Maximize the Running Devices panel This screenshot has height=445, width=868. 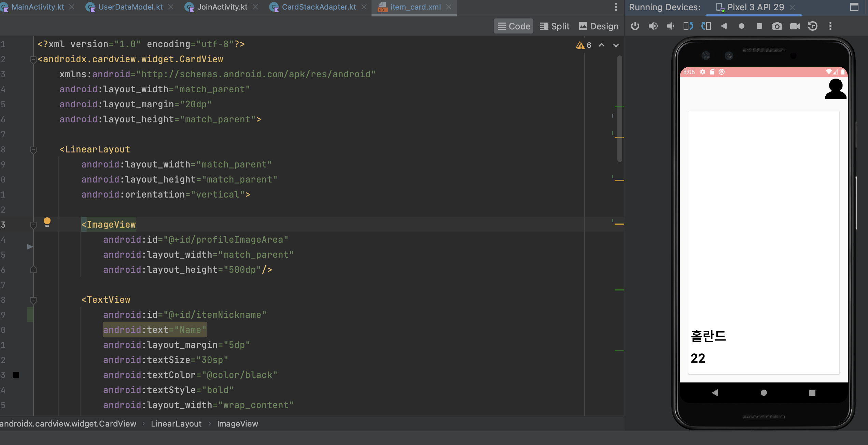coord(854,7)
